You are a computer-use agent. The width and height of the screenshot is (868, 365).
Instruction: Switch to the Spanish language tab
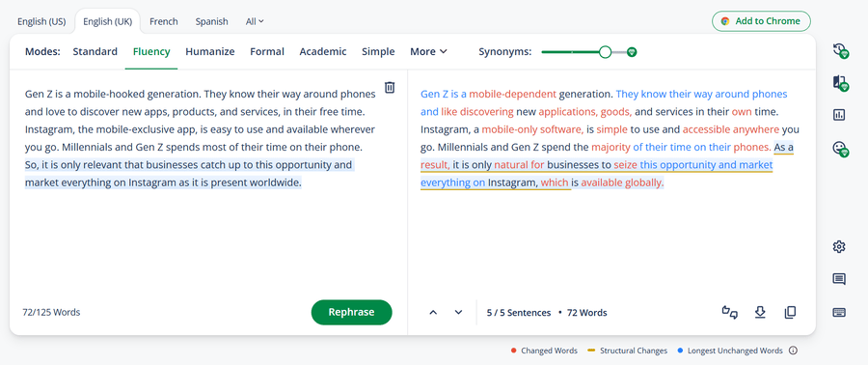pyautogui.click(x=211, y=21)
